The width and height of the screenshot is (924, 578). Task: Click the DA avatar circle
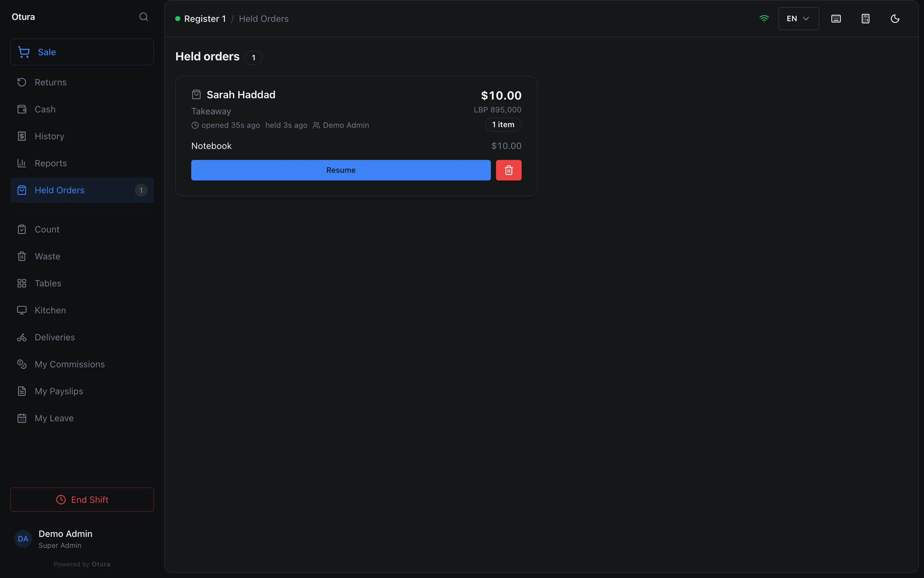point(23,539)
